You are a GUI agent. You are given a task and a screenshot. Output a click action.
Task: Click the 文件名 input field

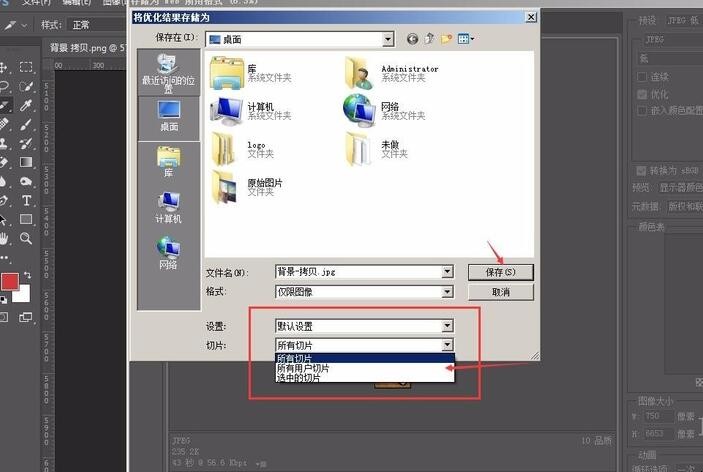359,272
